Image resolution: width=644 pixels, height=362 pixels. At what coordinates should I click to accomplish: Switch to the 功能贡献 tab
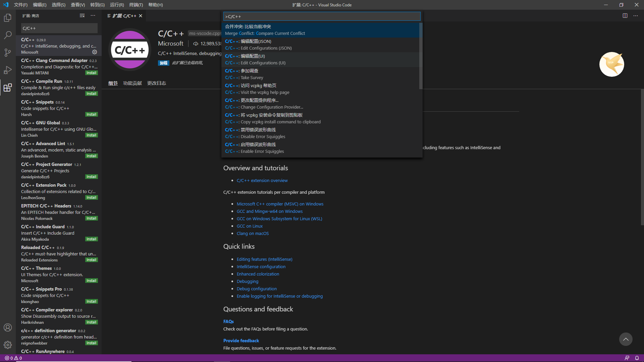[x=132, y=83]
